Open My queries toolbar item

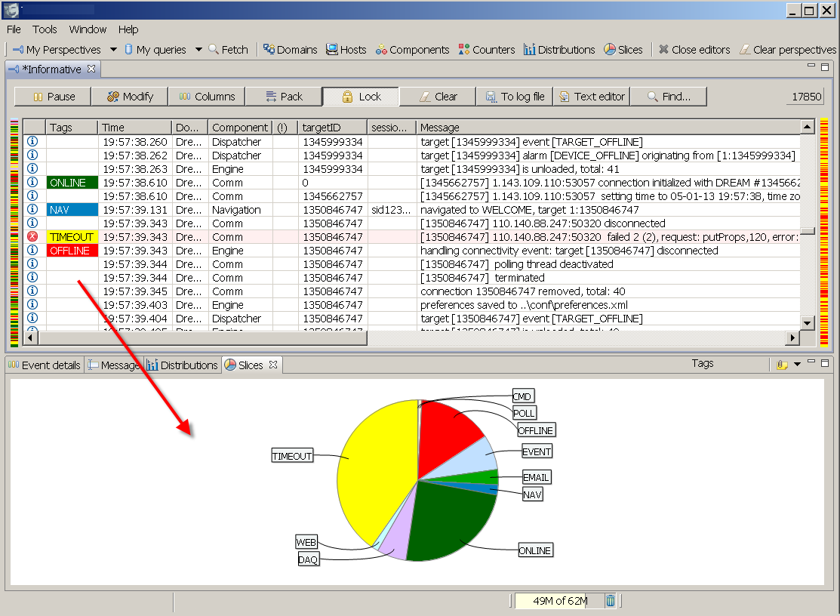click(x=155, y=50)
